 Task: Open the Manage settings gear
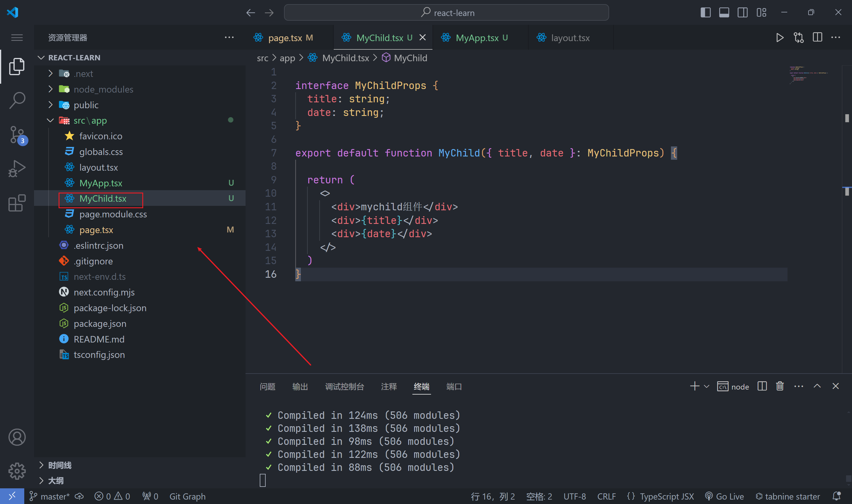tap(17, 471)
